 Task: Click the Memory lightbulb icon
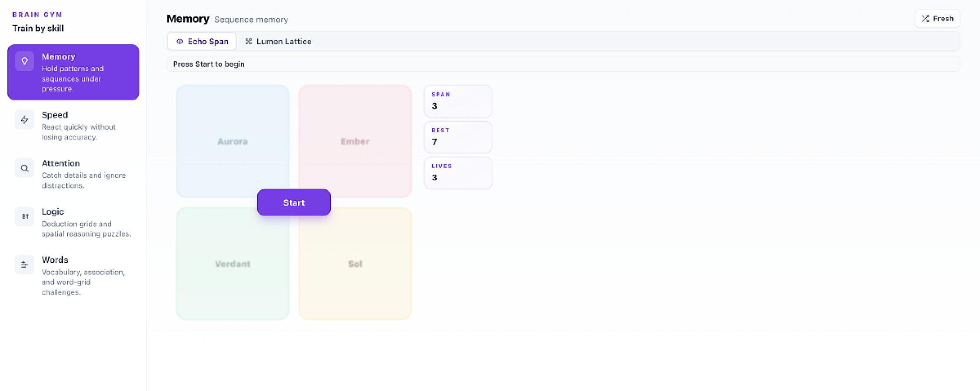tap(24, 61)
